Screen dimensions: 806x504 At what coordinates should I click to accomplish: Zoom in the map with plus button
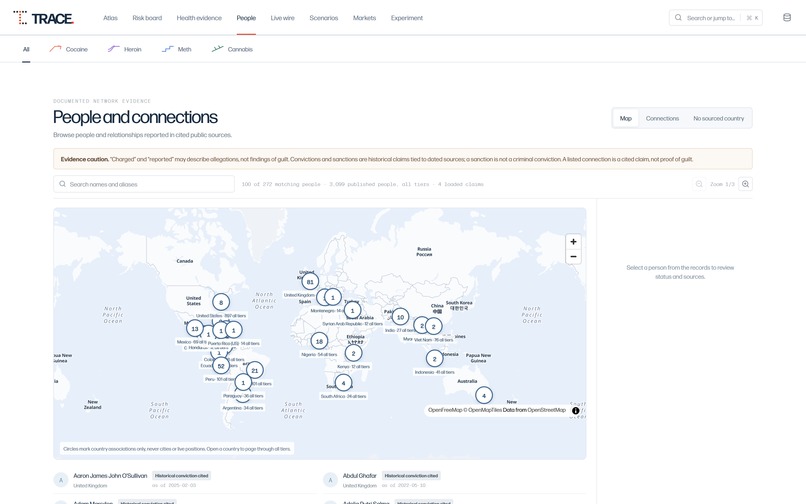(x=573, y=242)
